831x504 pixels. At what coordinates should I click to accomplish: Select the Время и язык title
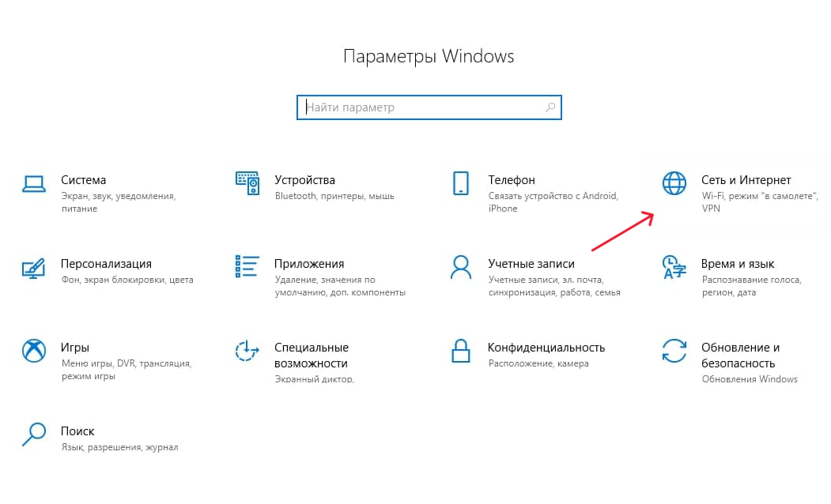tap(737, 264)
